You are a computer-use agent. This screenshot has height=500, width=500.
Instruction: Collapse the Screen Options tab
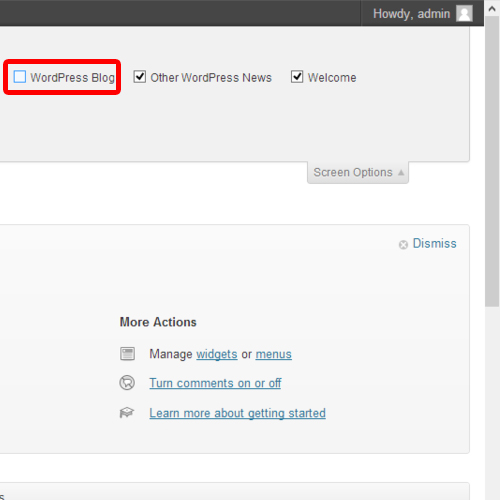pos(358,172)
